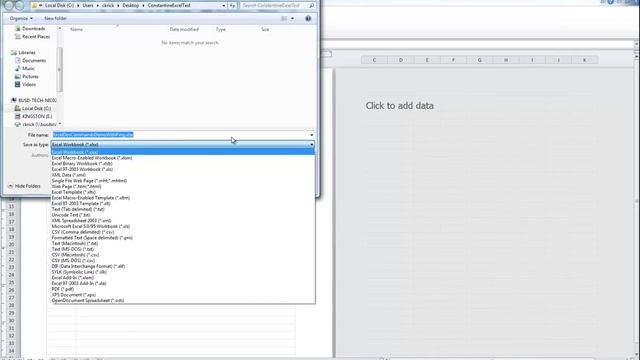Click ConstantineExcelTest in the address breadcrumb
Image resolution: width=640 pixels, height=360 pixels.
click(x=169, y=6)
